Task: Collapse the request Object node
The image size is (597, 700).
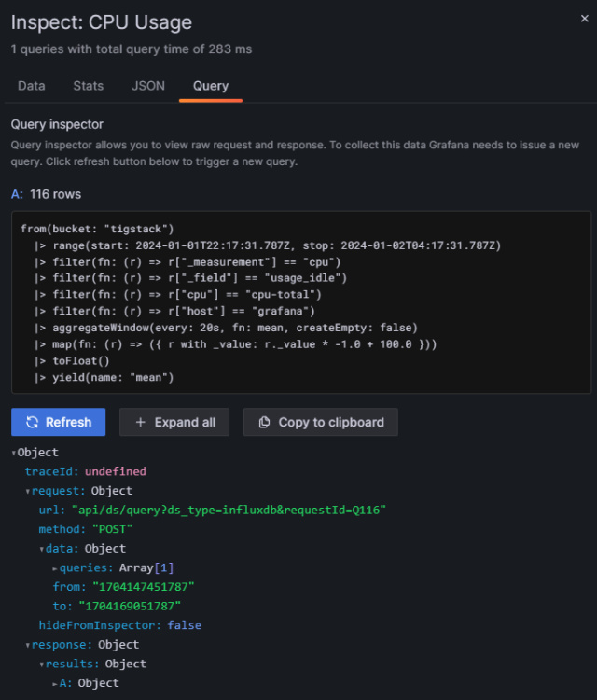Action: coord(28,491)
